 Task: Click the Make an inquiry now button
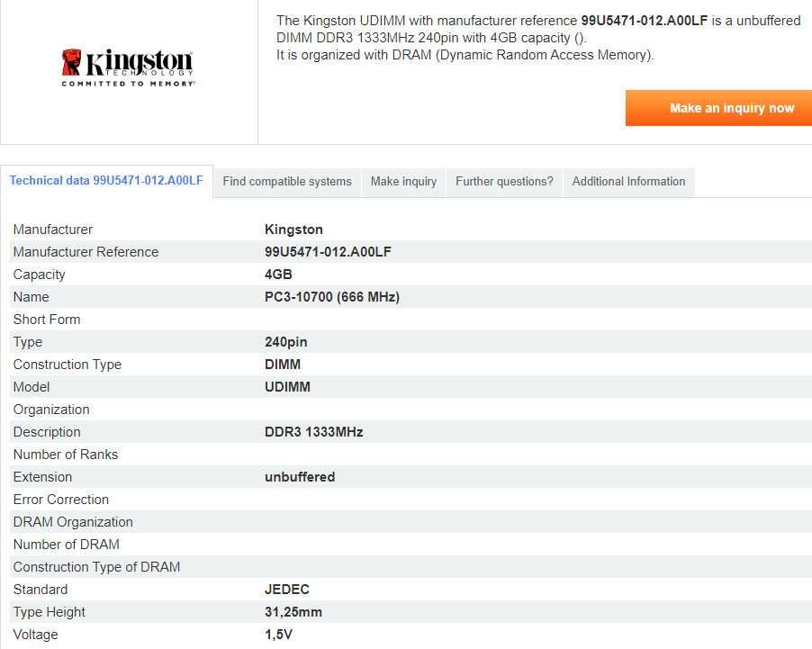(718, 108)
